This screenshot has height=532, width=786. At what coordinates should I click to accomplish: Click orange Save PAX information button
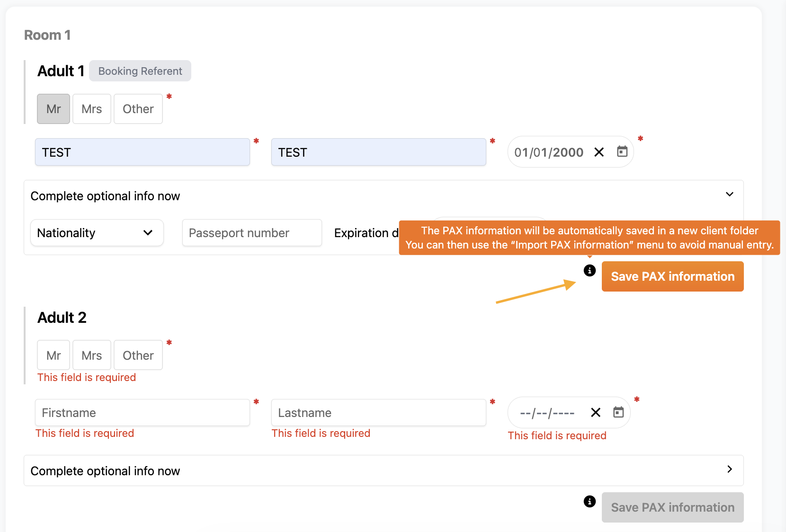672,276
